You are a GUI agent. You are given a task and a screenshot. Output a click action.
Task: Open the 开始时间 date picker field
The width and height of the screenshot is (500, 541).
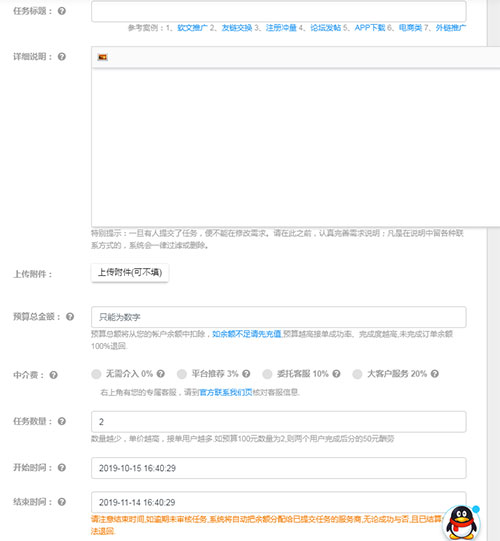(278, 468)
